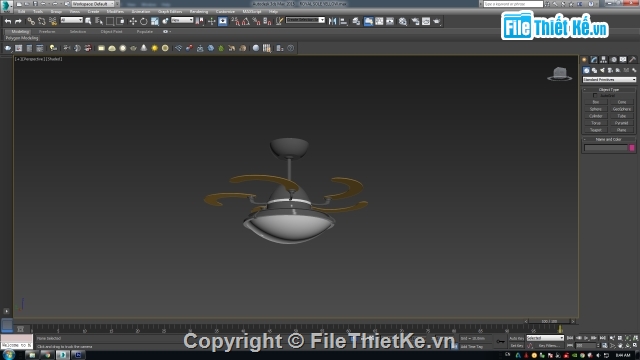Open the Layer Manager icon
The width and height of the screenshot is (640, 360).
tap(356, 21)
